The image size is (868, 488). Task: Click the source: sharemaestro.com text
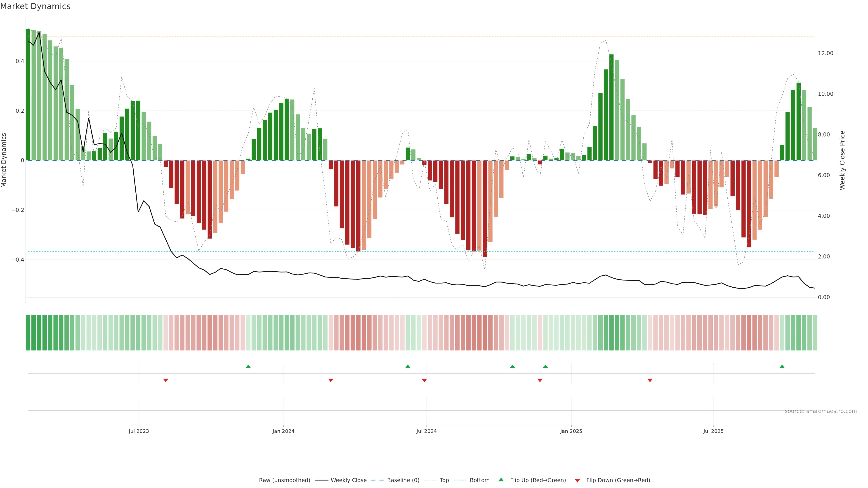821,411
